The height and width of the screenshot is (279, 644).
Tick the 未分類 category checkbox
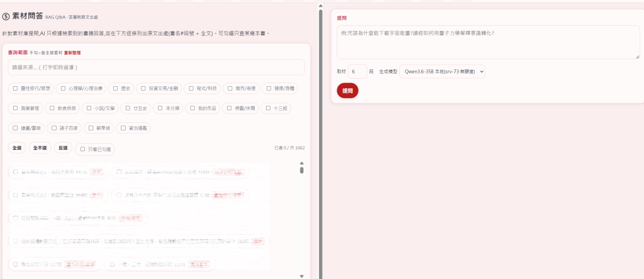coord(160,108)
